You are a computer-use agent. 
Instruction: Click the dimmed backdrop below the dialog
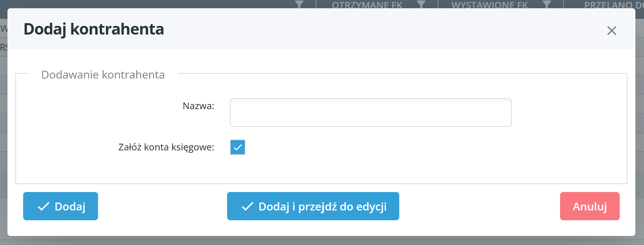pyautogui.click(x=322, y=241)
